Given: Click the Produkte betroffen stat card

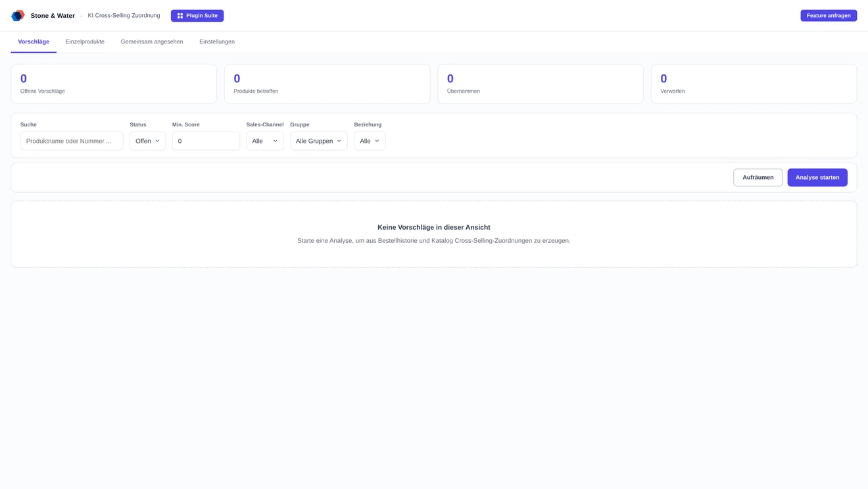Looking at the screenshot, I should (327, 84).
